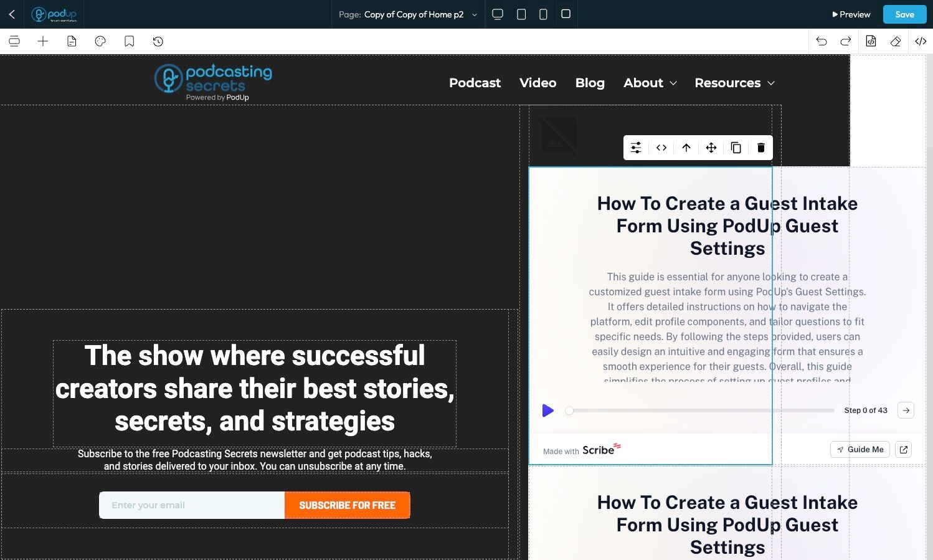
Task: Select the broken image placeholder
Action: (x=558, y=136)
